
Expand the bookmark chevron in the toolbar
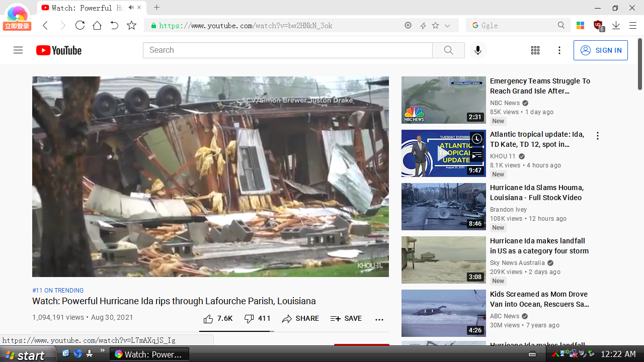[x=448, y=25]
